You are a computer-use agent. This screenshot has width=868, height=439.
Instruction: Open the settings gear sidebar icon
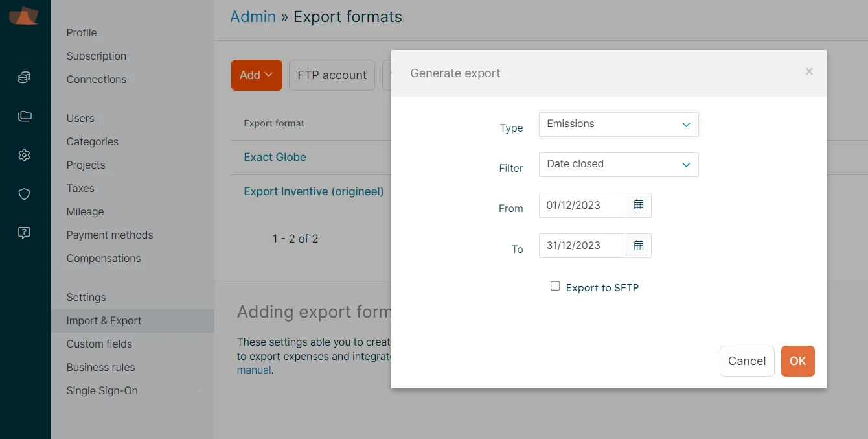coord(25,156)
